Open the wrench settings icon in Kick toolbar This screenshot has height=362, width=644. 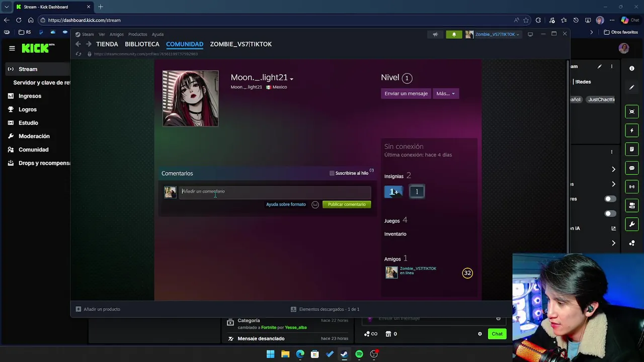(632, 224)
